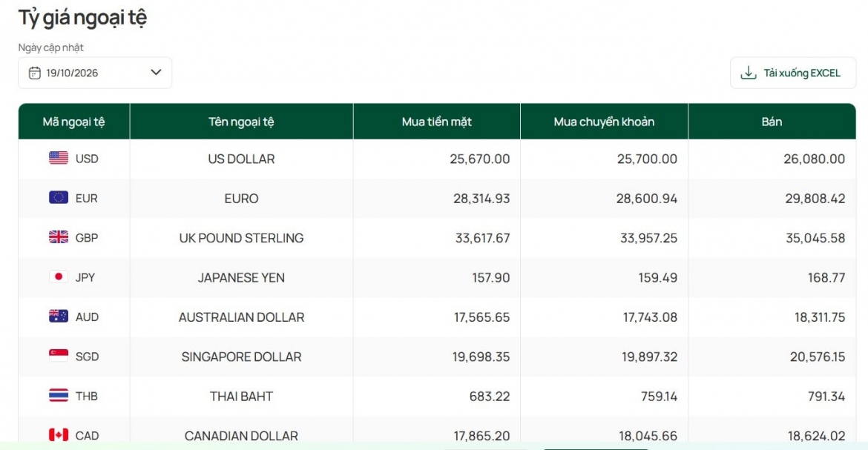Click GBP cash buy rate 33,617.67

(x=482, y=238)
